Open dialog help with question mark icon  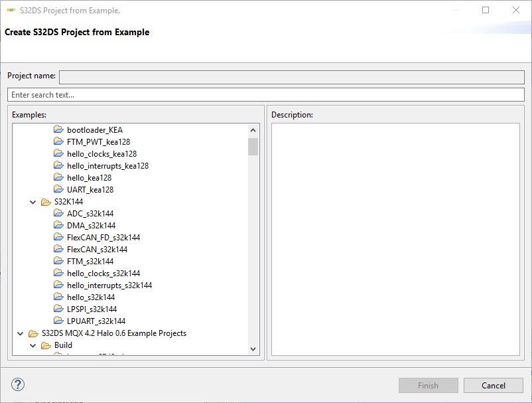coord(18,384)
